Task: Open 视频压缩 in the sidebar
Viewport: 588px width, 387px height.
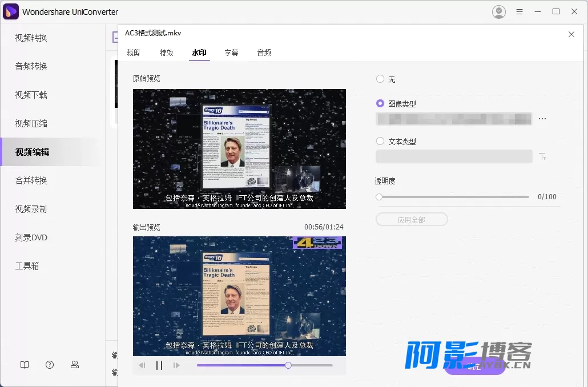Action: (31, 123)
